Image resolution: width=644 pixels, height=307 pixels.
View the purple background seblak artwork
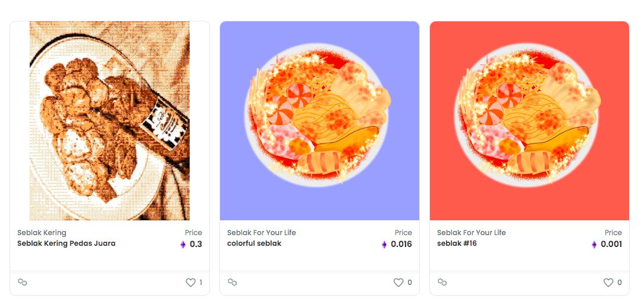coord(319,121)
